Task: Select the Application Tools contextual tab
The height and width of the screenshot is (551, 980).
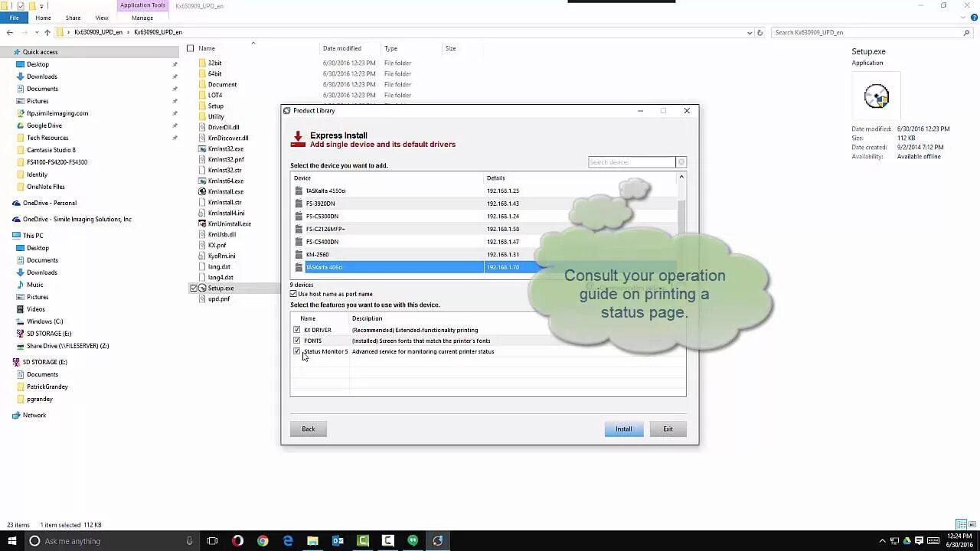Action: click(x=142, y=5)
